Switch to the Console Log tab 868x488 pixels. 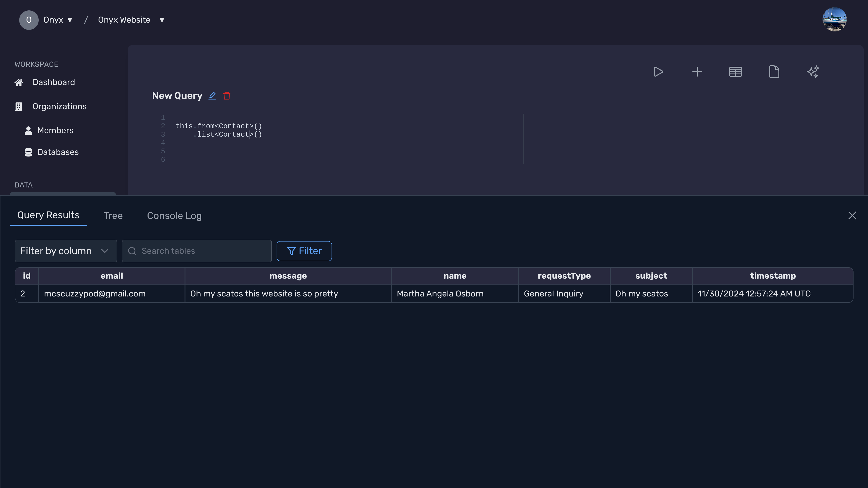click(x=174, y=216)
